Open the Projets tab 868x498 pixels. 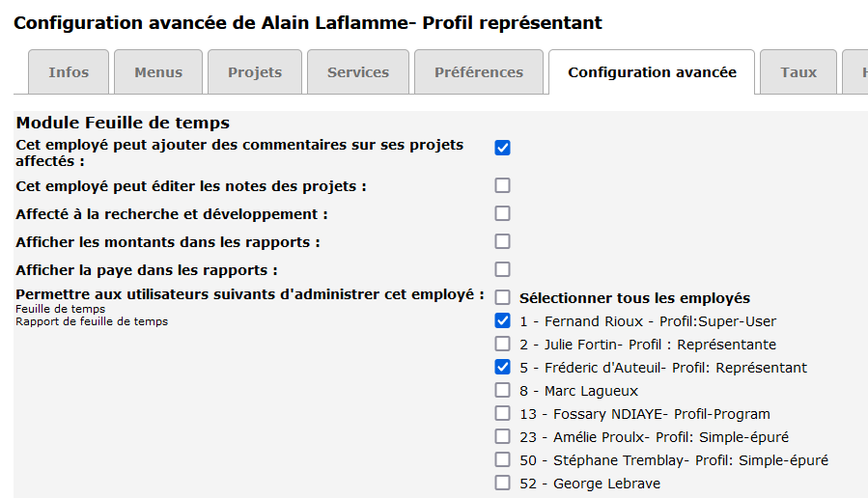[255, 72]
